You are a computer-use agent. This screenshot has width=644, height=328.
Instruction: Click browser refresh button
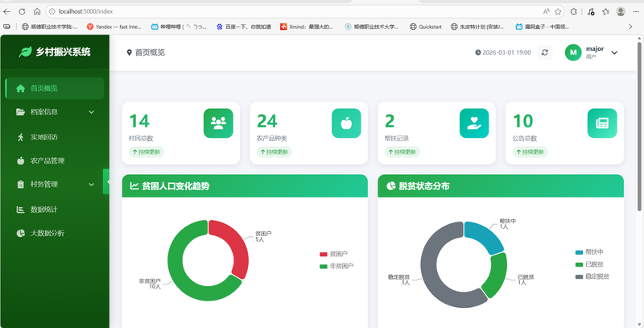point(23,11)
